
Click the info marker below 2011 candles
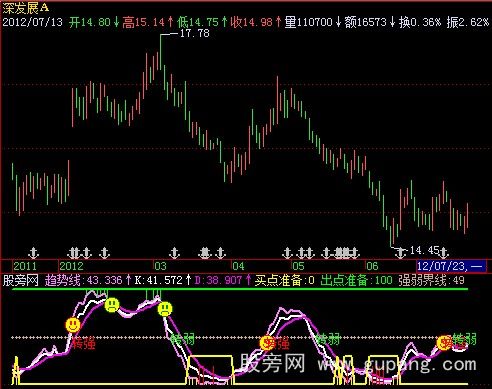pyautogui.click(x=33, y=253)
